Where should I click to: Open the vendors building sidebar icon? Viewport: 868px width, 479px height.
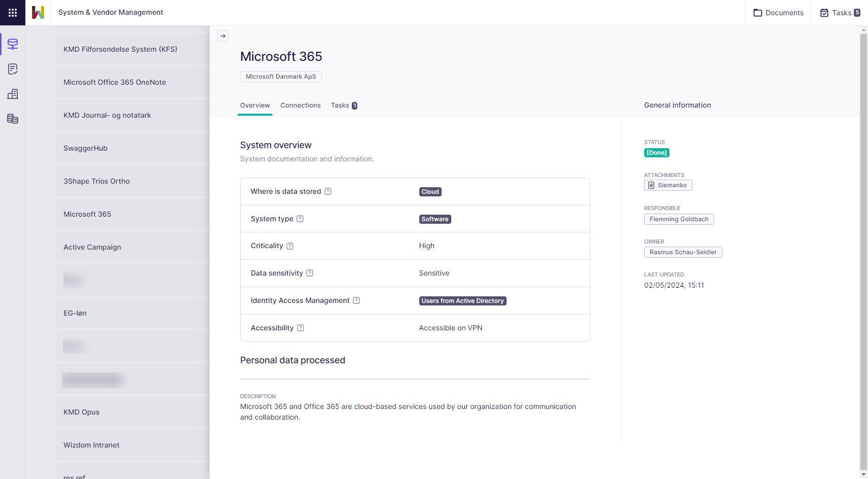tap(13, 94)
